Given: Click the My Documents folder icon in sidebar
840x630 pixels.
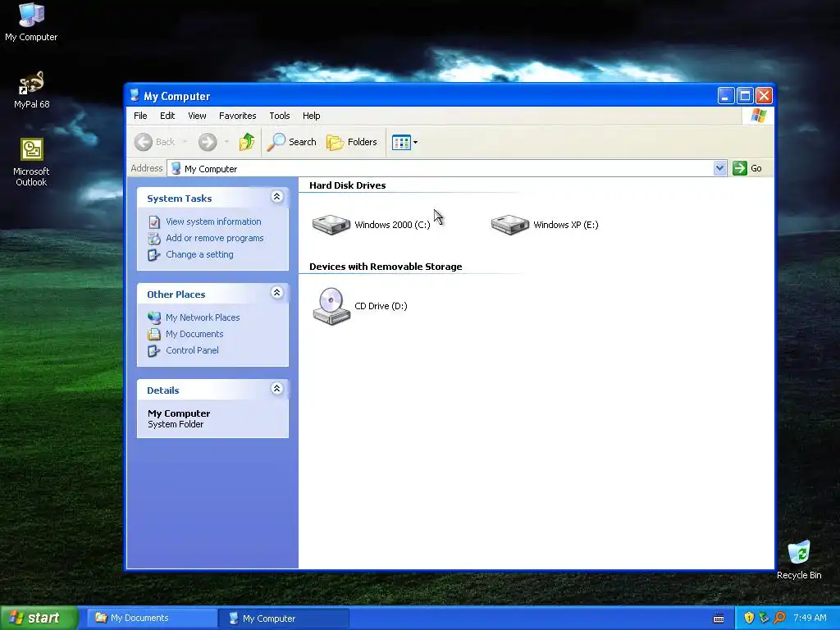Looking at the screenshot, I should pyautogui.click(x=154, y=335).
